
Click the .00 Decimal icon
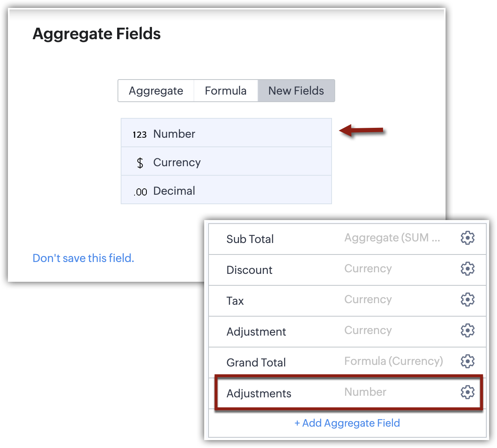pos(140,192)
